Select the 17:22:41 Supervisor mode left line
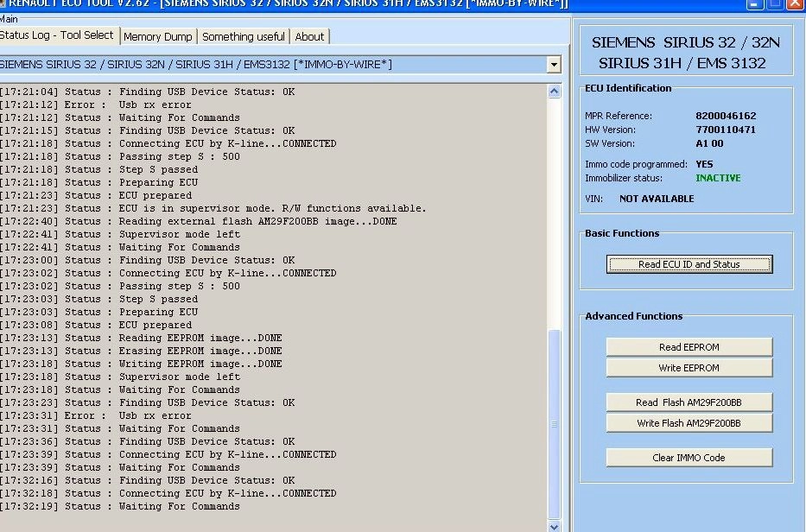Screen dimensions: 806x532 [120, 234]
